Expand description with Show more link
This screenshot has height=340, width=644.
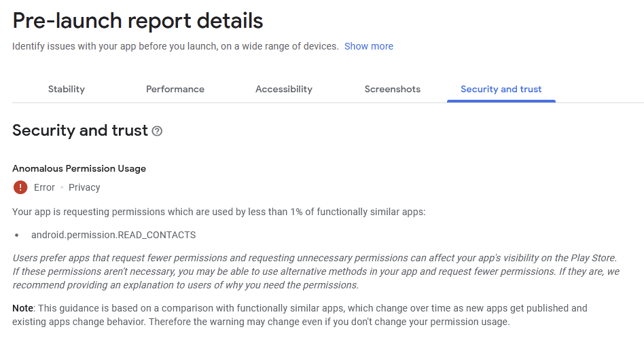point(369,46)
